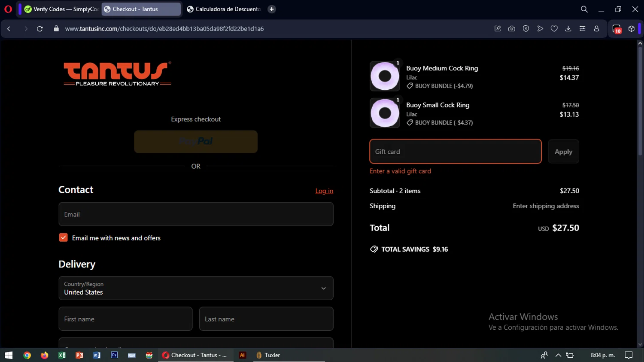The width and height of the screenshot is (644, 362).
Task: Add page to bookmarks with heart icon
Action: click(554, 29)
